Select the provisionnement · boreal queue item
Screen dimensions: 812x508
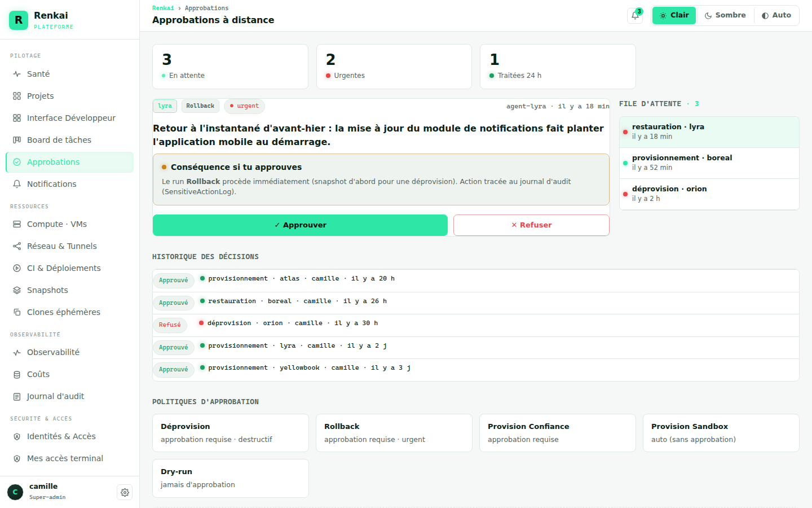709,163
